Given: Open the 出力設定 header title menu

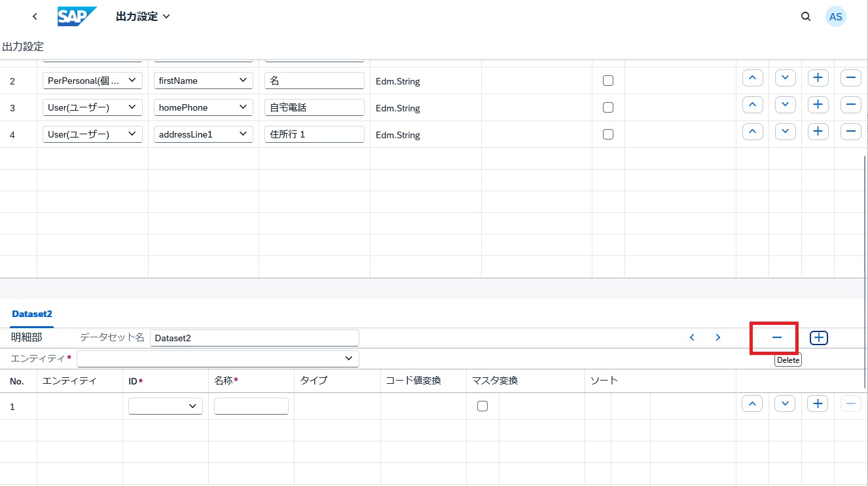Looking at the screenshot, I should (x=143, y=16).
